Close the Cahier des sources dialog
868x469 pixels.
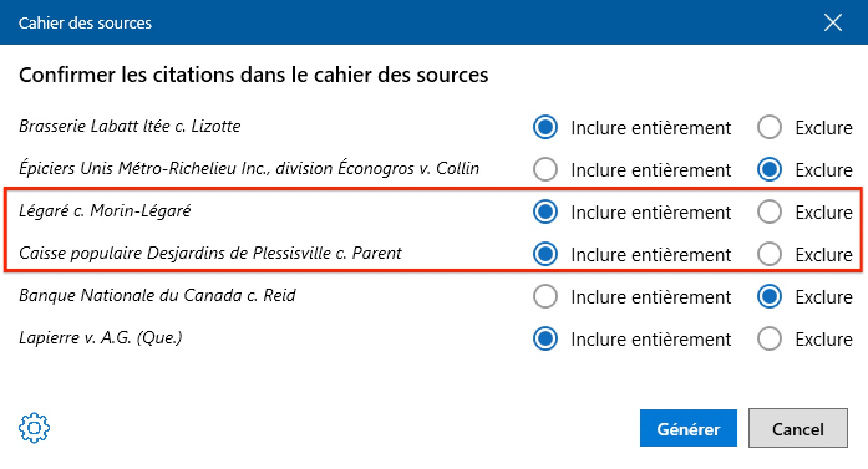[x=833, y=24]
